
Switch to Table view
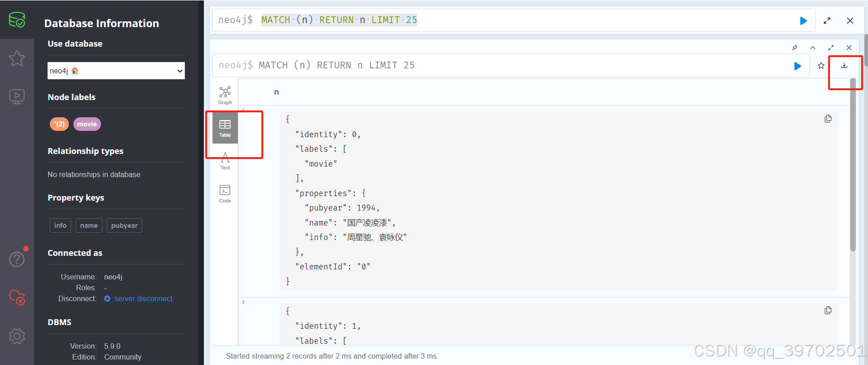pyautogui.click(x=225, y=128)
